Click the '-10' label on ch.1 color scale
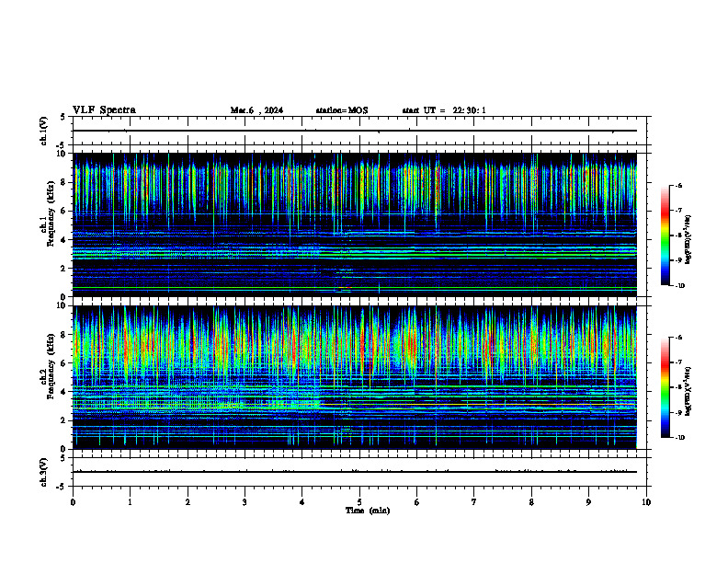The height and width of the screenshot is (563, 728). pyautogui.click(x=679, y=286)
